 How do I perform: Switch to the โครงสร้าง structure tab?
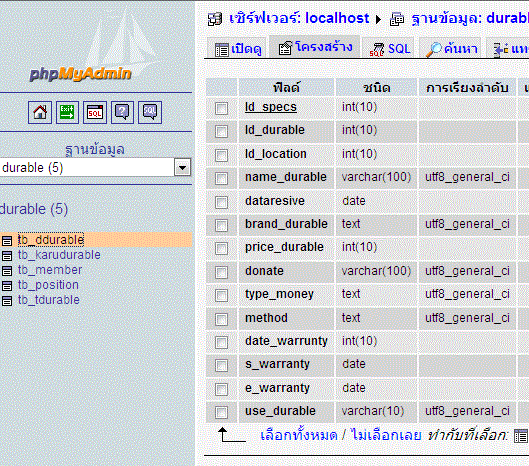pos(315,47)
